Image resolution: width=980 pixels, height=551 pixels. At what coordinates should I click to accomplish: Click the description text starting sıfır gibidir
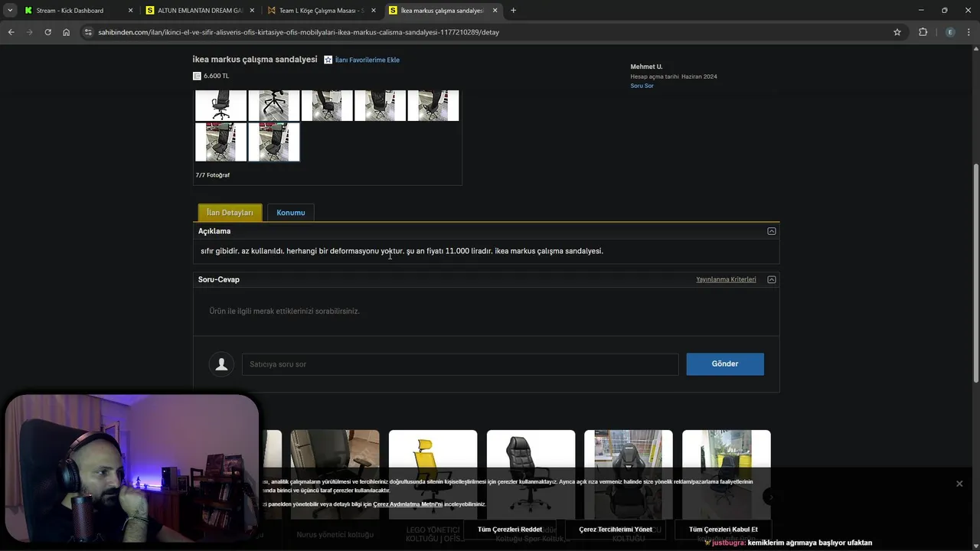click(402, 251)
